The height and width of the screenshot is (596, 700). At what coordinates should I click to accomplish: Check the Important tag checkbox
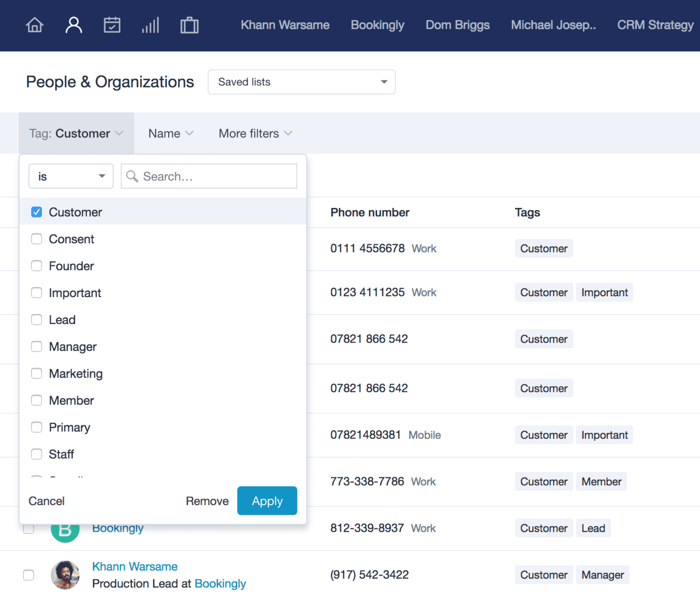pyautogui.click(x=37, y=293)
